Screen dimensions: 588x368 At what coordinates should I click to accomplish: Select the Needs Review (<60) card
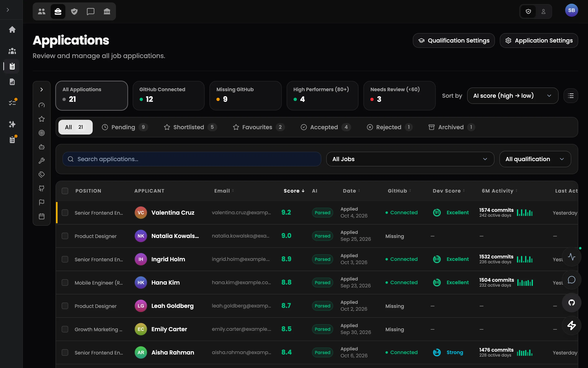(x=399, y=96)
